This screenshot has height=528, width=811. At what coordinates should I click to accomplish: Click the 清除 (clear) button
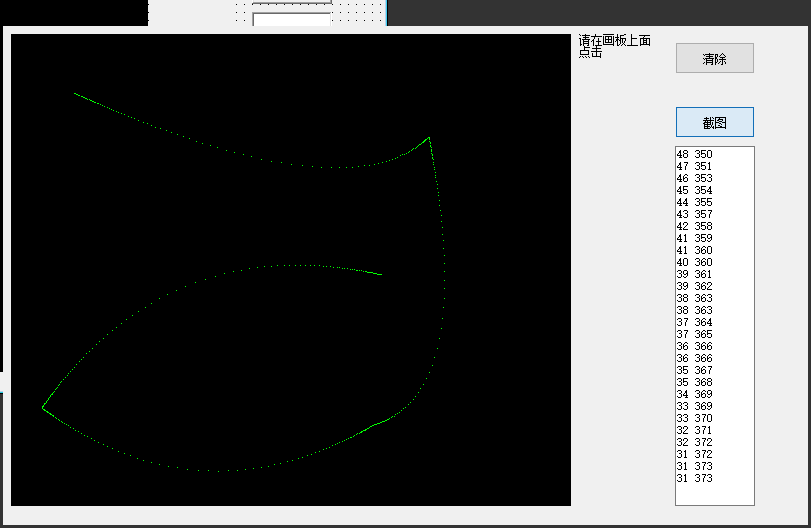[714, 58]
